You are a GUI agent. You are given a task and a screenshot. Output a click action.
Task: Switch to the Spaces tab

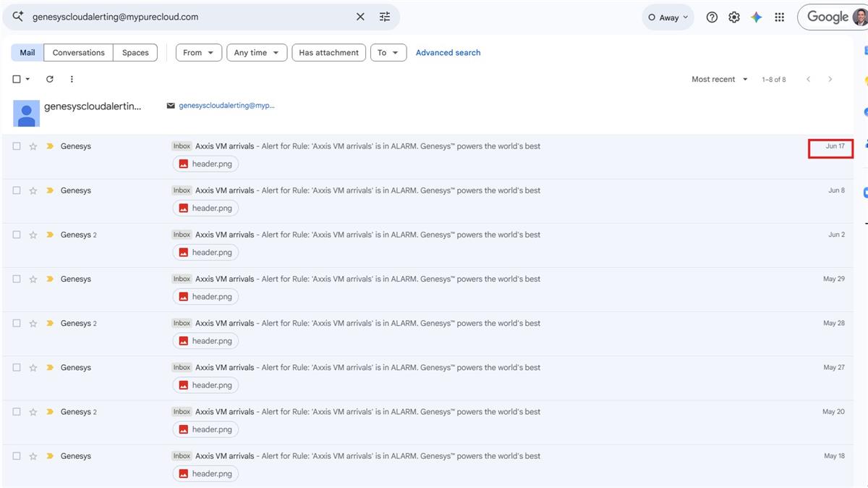coord(135,53)
